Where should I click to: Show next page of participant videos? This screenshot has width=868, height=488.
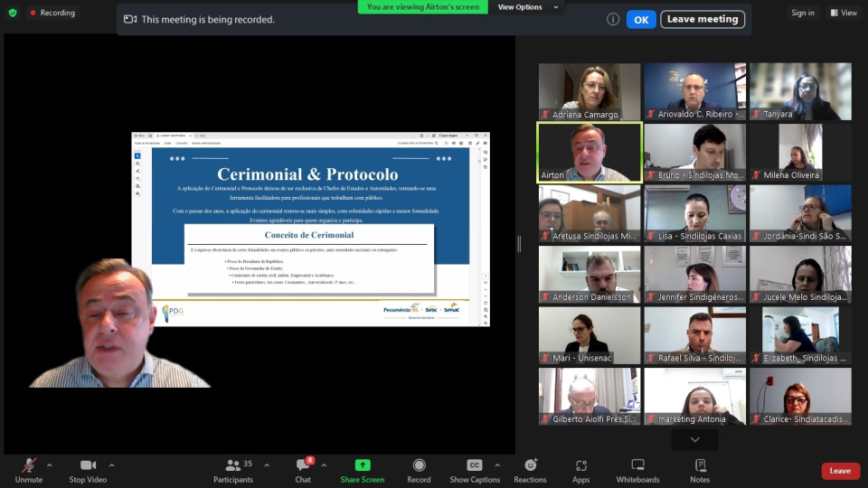[695, 439]
